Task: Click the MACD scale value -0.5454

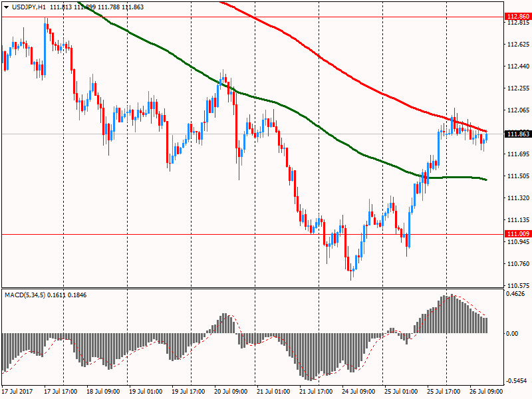Action: [x=517, y=381]
